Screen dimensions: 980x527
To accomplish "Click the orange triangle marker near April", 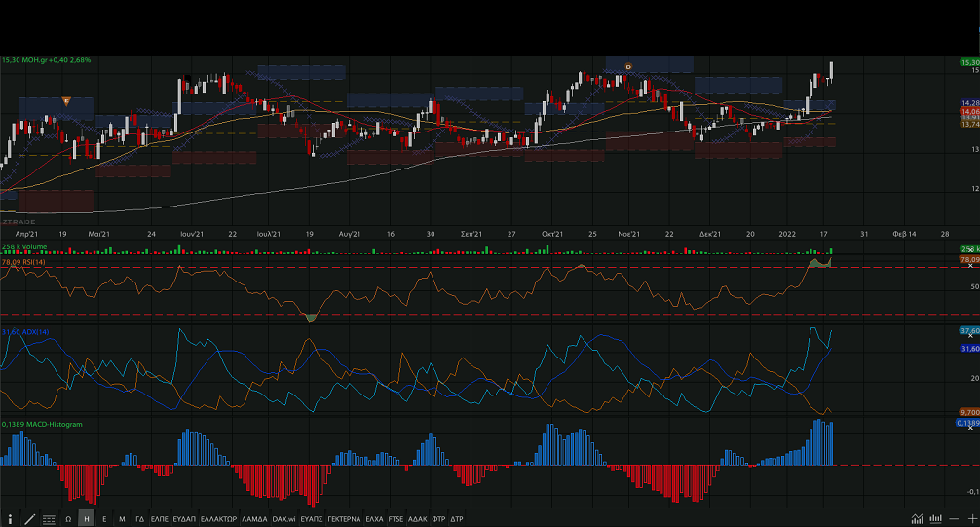I will click(x=65, y=101).
